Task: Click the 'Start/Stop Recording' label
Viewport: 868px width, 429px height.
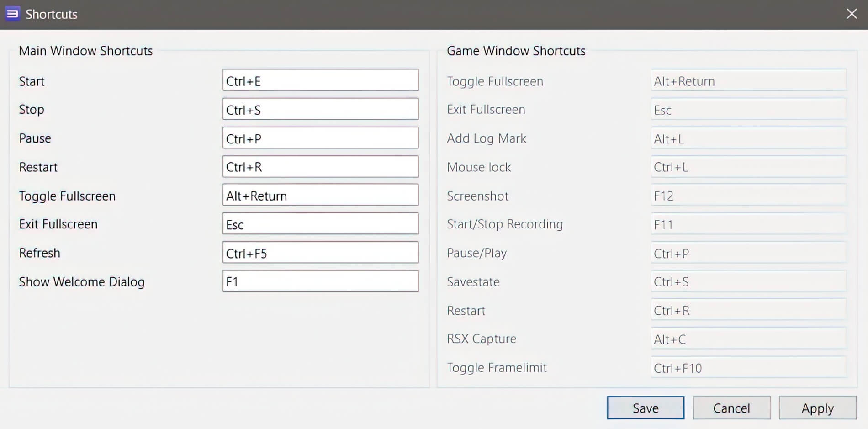Action: click(x=505, y=224)
